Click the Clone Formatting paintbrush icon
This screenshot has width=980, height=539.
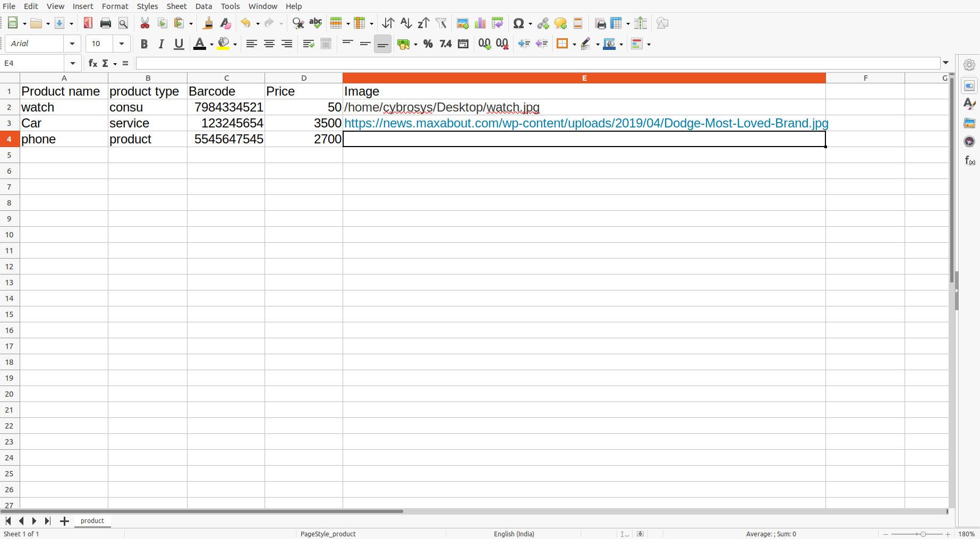[208, 23]
